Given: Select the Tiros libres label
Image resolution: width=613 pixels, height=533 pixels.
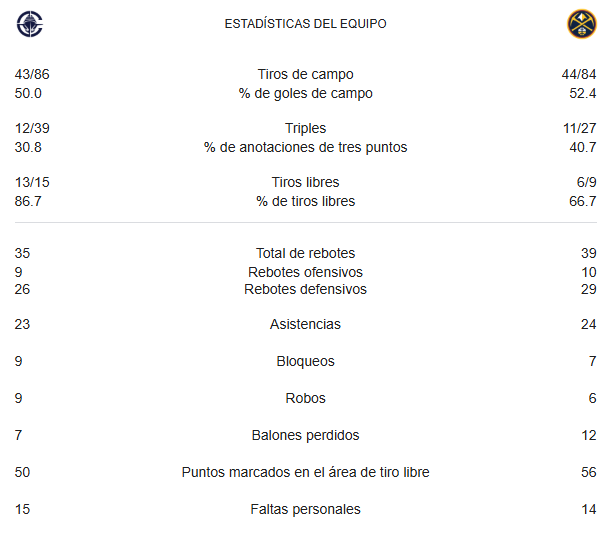Looking at the screenshot, I should pos(305,182).
